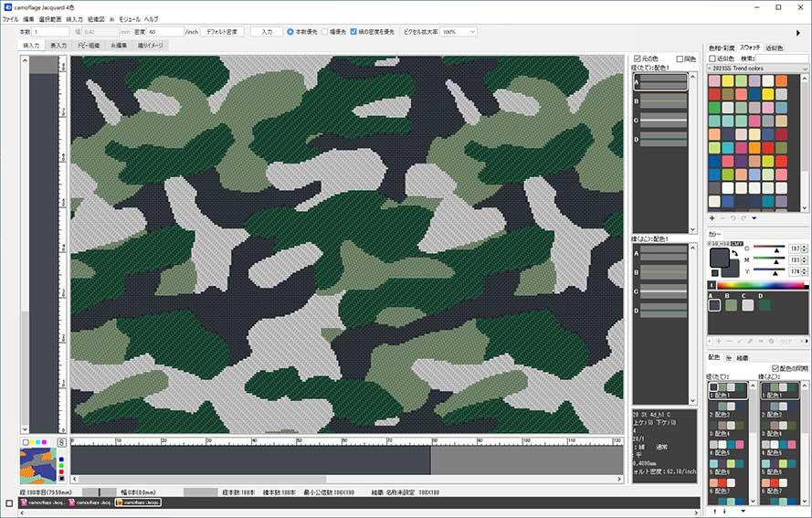
Task: Switch to the 織りイメージ tab
Action: [148, 45]
